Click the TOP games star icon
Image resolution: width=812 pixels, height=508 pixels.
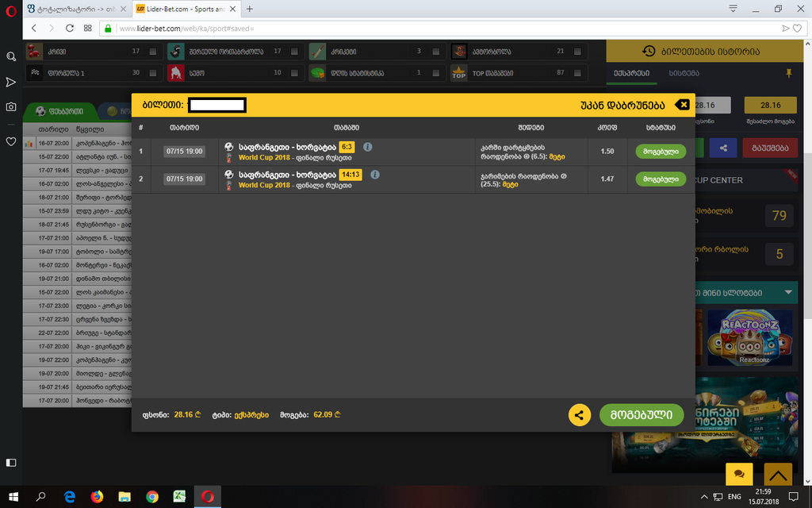click(459, 73)
